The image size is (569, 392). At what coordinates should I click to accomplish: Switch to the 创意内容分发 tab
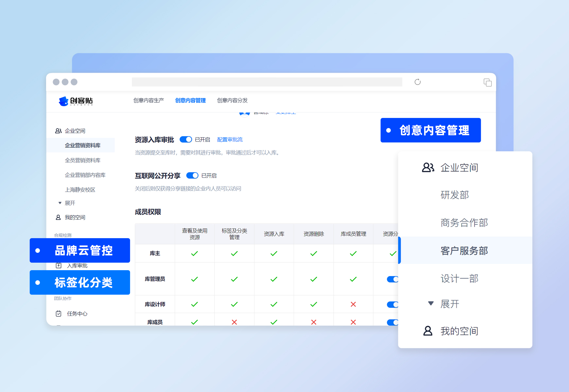[232, 100]
